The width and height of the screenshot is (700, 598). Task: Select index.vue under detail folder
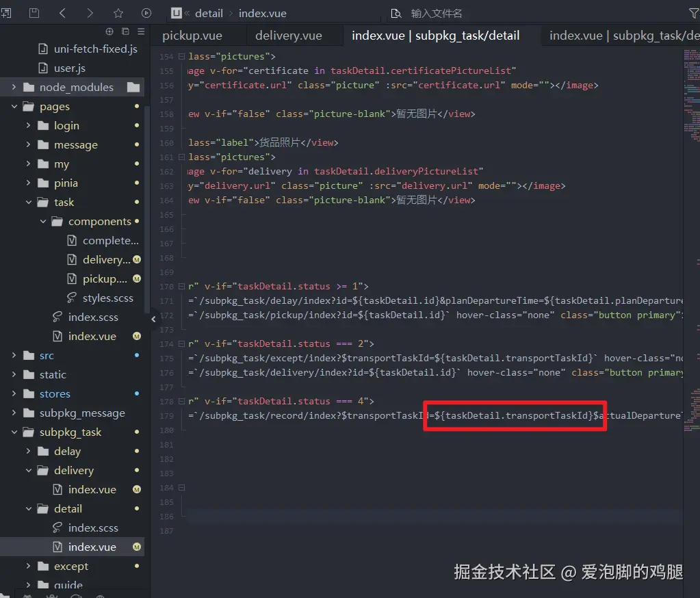click(92, 547)
